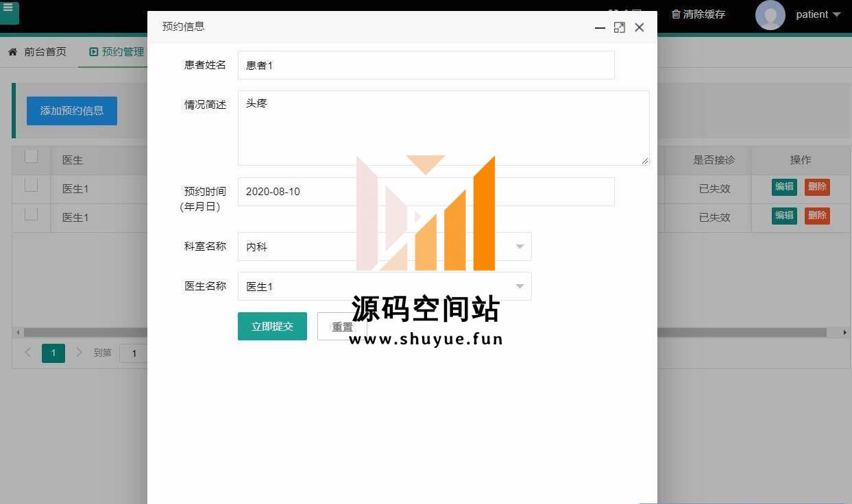
Task: Click the trash icon beside 清除缓存
Action: 676,14
